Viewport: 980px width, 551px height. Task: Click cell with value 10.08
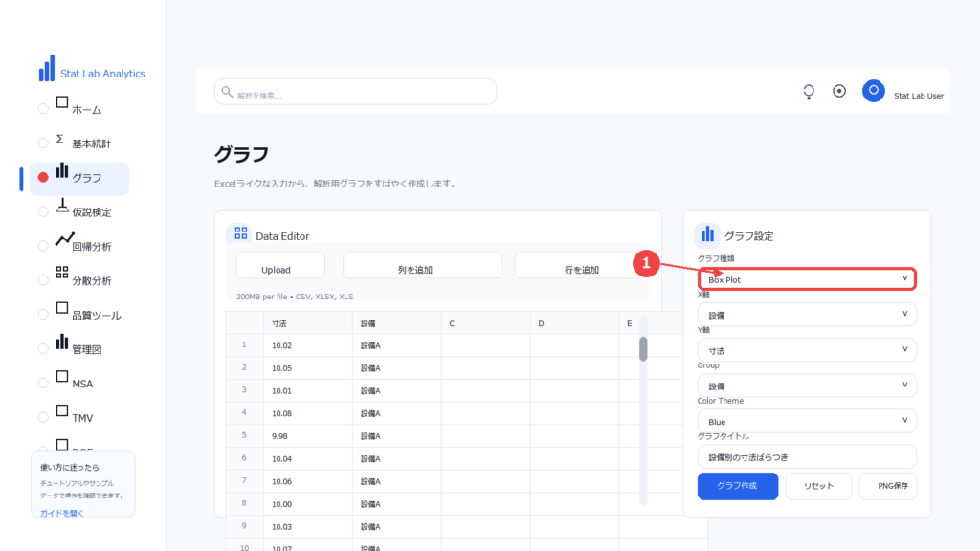coord(307,413)
